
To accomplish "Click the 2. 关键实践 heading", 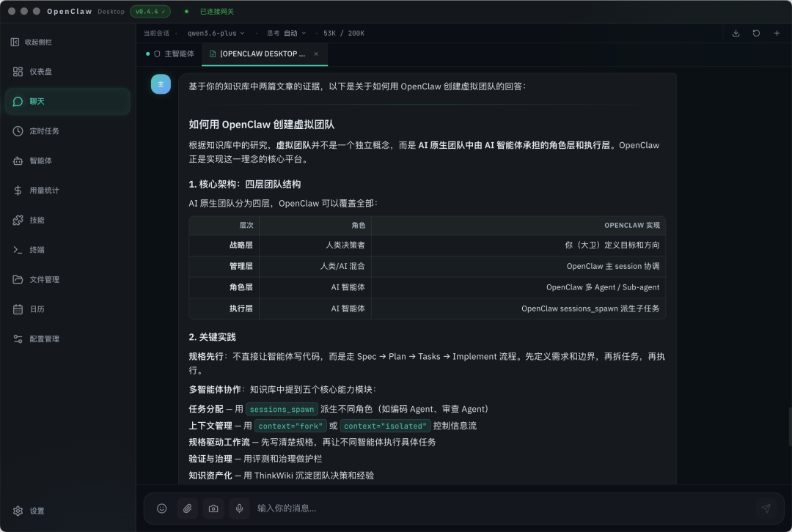I will click(212, 337).
